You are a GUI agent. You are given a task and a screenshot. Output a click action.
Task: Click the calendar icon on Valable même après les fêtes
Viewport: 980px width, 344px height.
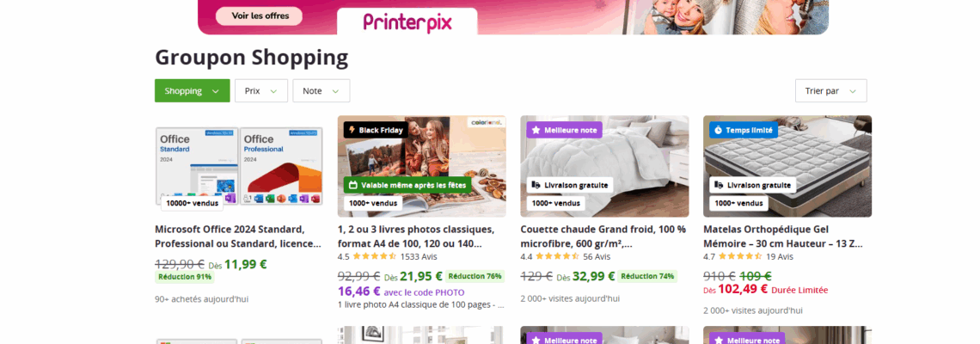tap(352, 185)
